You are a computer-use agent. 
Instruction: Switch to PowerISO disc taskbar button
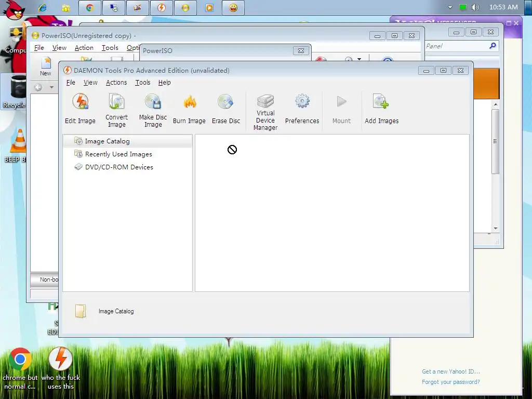pyautogui.click(x=185, y=8)
